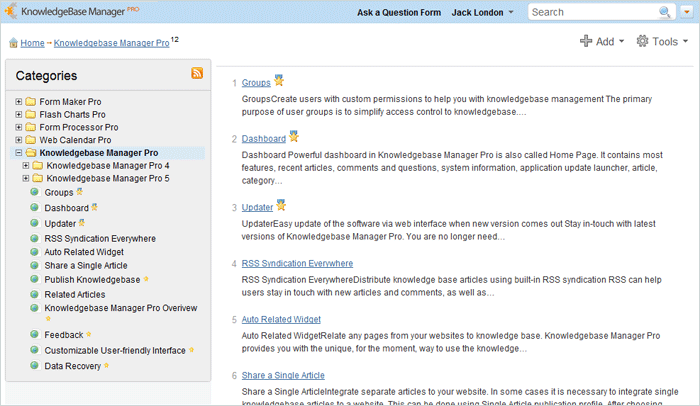Open RSS Syndication Everywhere in sidebar tree
The image size is (700, 406).
(x=100, y=239)
